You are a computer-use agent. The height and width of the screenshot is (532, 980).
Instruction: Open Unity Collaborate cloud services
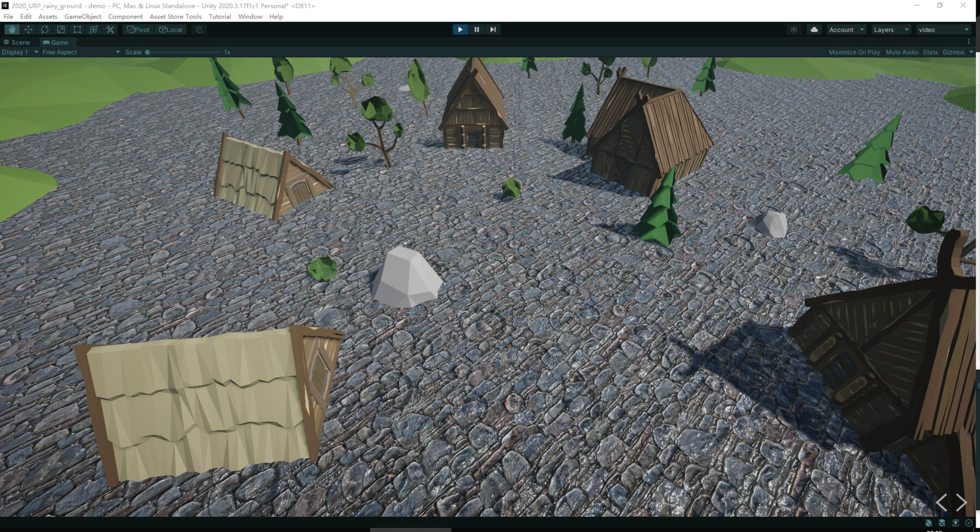(813, 29)
